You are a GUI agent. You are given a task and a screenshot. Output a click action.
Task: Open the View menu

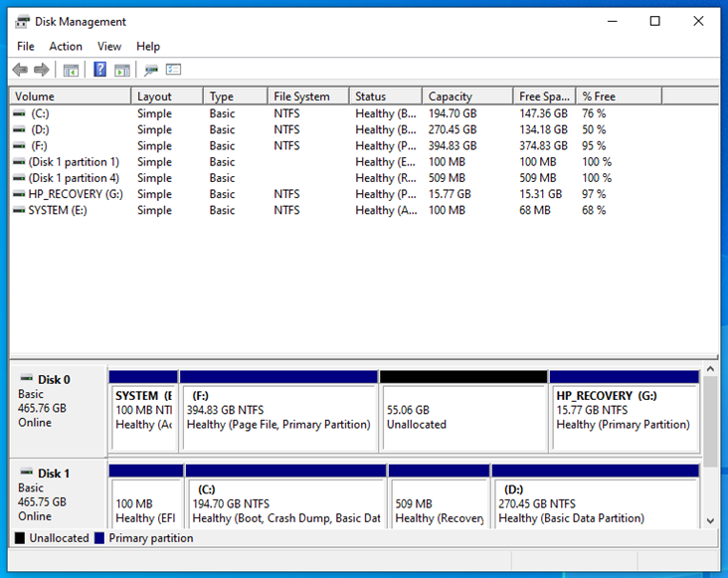coord(109,46)
